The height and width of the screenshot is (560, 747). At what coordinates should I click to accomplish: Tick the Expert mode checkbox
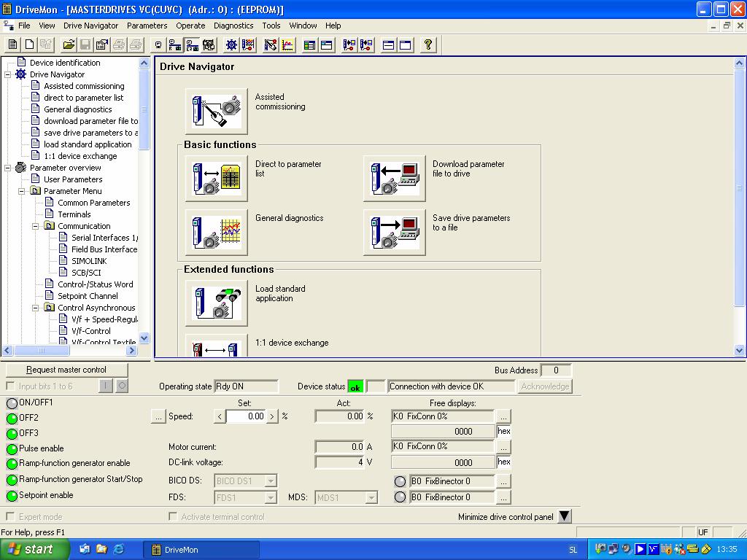(10, 517)
